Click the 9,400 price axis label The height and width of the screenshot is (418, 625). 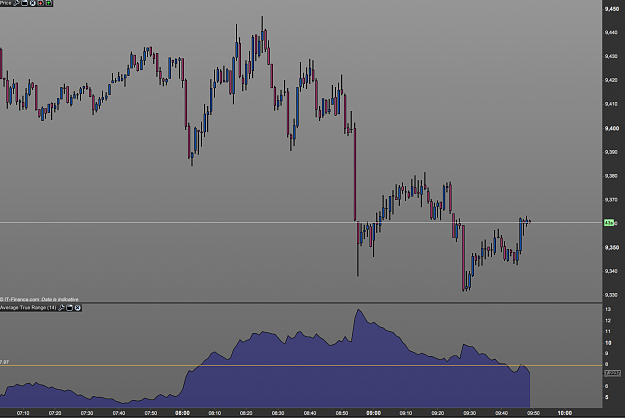611,128
